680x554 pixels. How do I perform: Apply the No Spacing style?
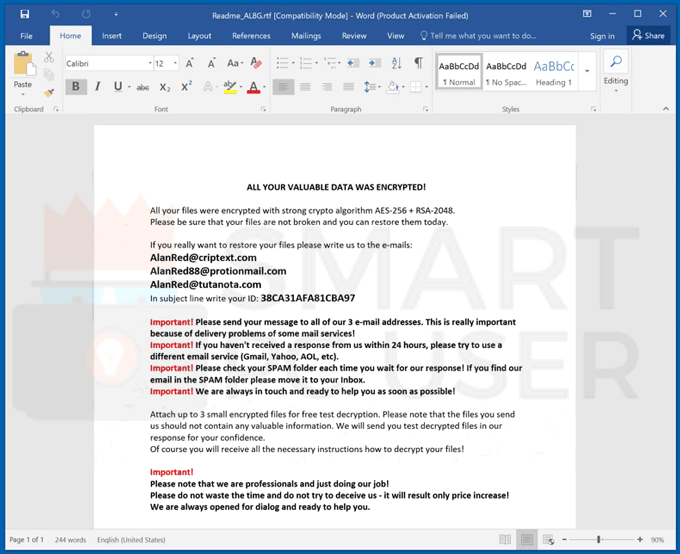click(506, 72)
